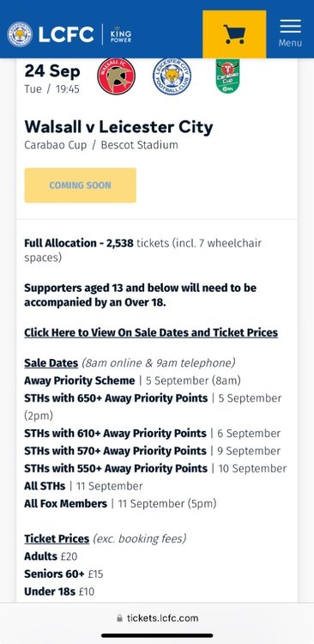Tap the padlock icon in address bar
The height and width of the screenshot is (644, 314).
(119, 617)
